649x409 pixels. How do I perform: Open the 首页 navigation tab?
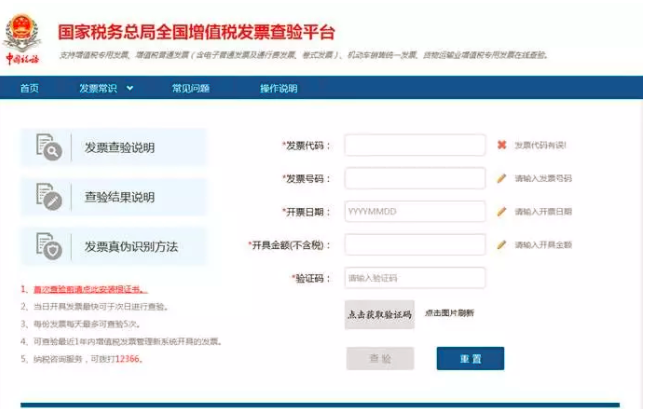point(29,88)
